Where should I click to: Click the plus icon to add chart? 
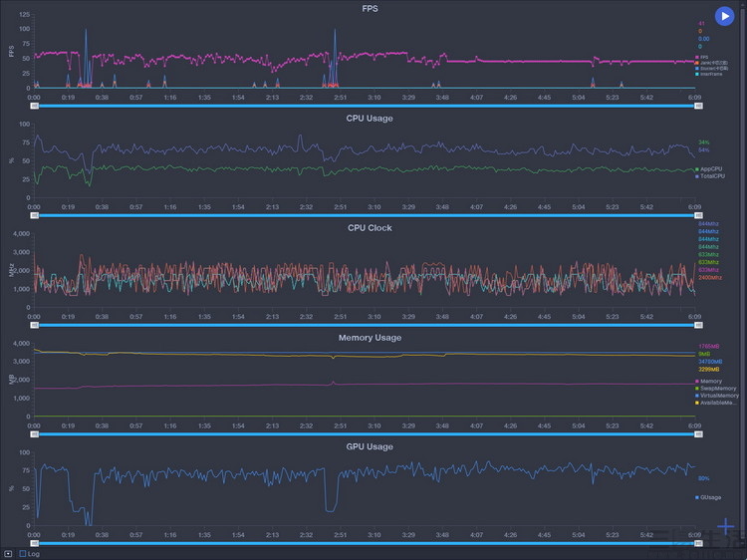click(x=725, y=528)
